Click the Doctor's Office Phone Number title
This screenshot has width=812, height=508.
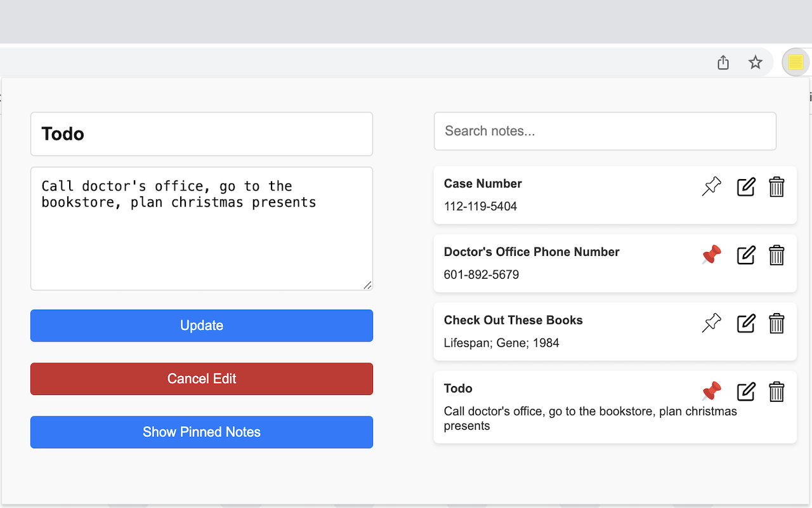(532, 252)
